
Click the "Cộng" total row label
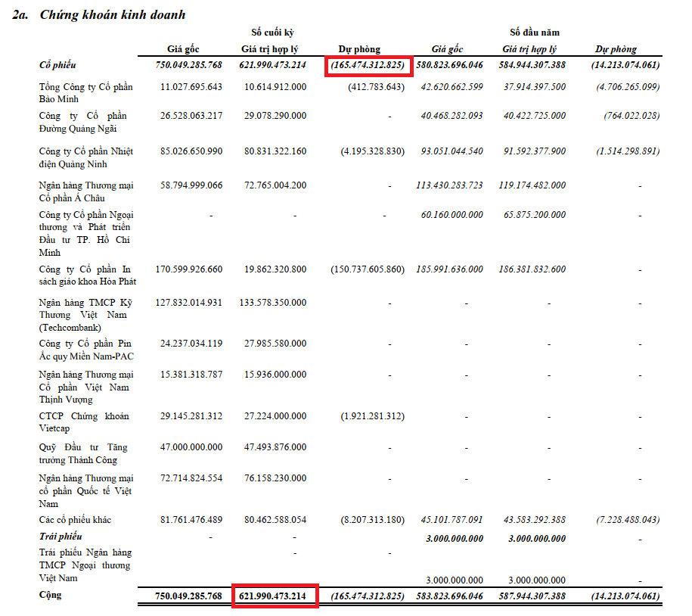tap(50, 596)
